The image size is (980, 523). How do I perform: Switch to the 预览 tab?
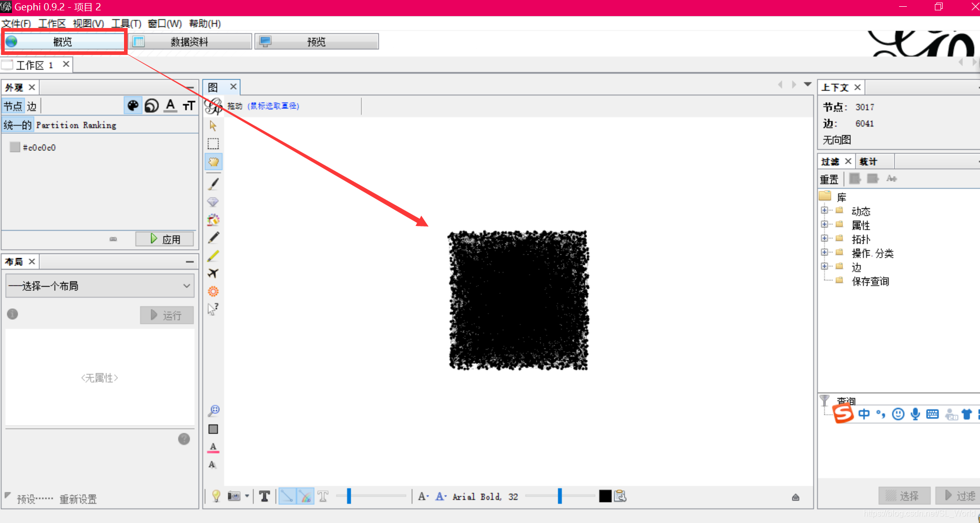(317, 41)
